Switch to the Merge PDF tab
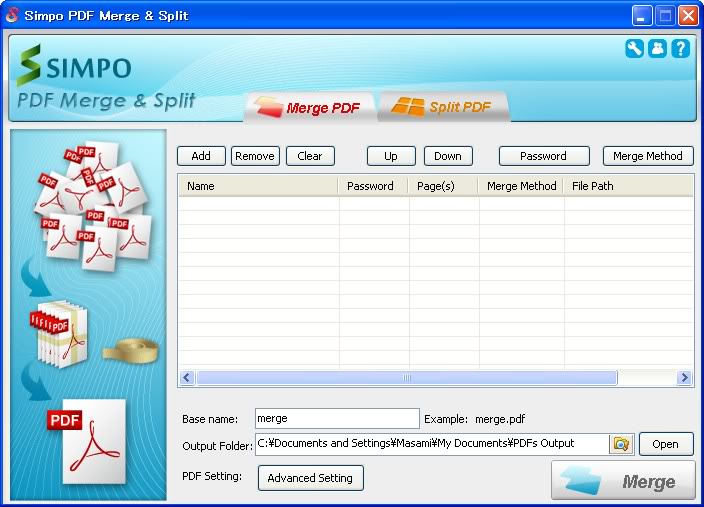This screenshot has width=704, height=507. point(310,107)
